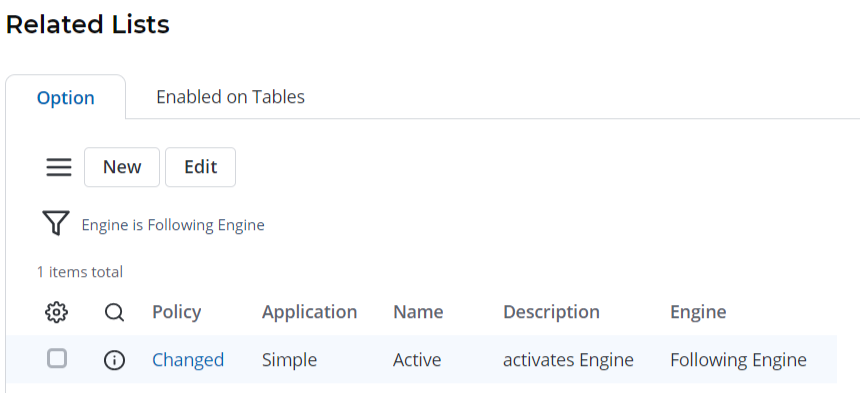Screen dimensions: 860x393
Task: Open the gear personalize list icon
Action: point(56,312)
